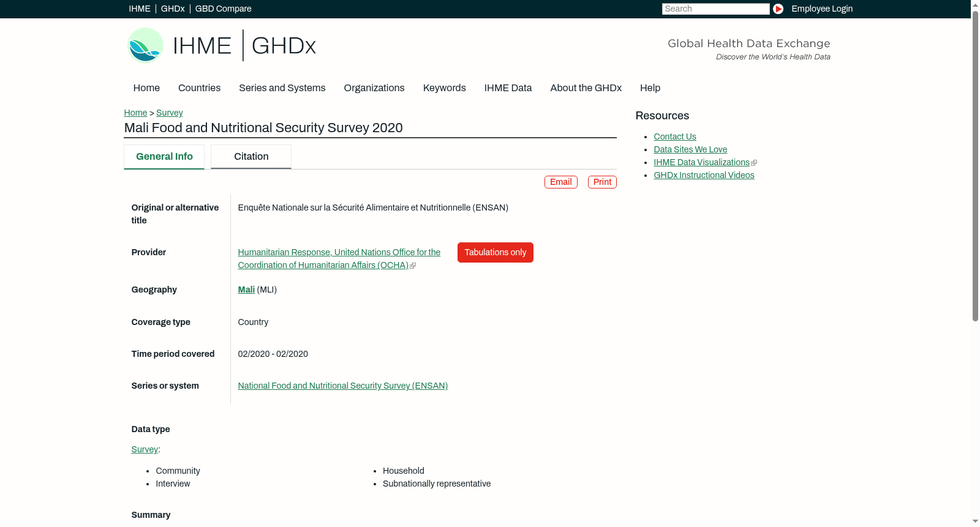Click the Resources heading

662,116
